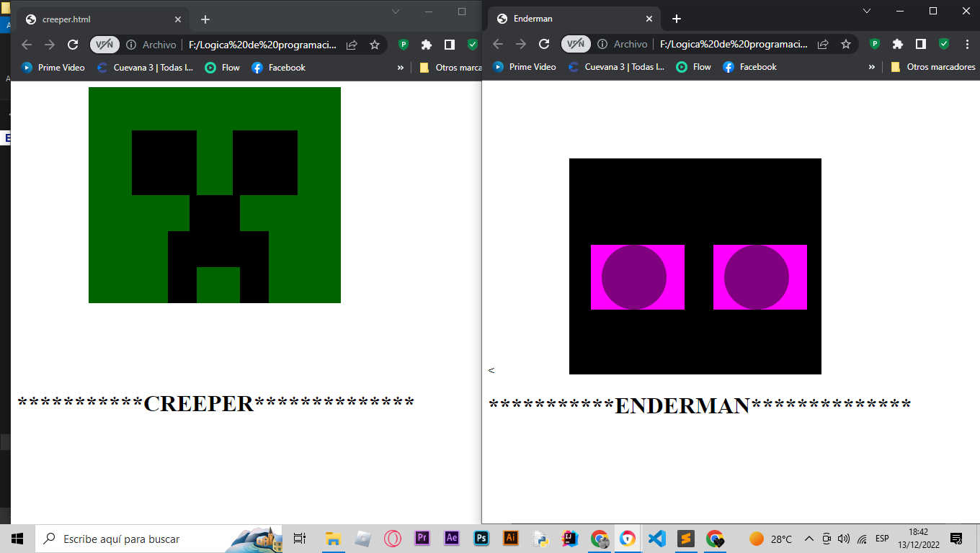Open Facebook bookmark in creeper window
Viewport: 980px width, 553px height.
[x=278, y=68]
